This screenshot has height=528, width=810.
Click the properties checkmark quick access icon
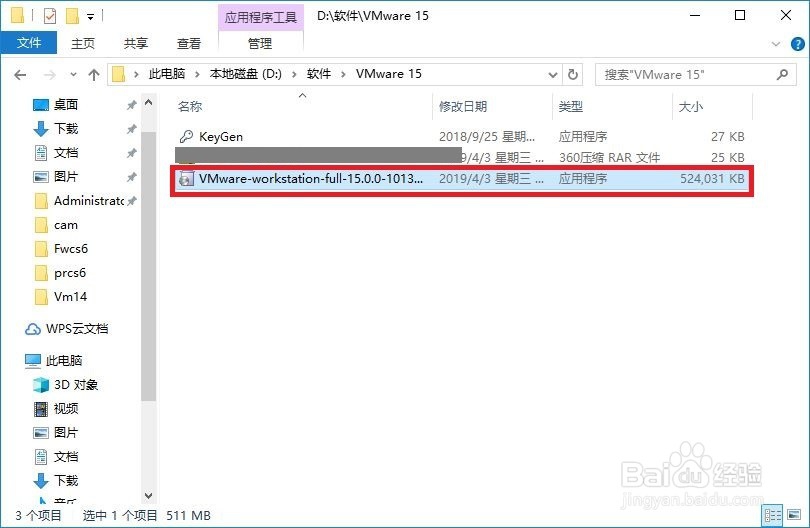click(50, 17)
